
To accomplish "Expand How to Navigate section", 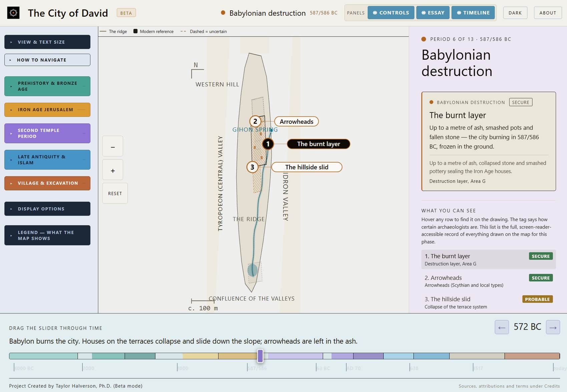I will pyautogui.click(x=47, y=60).
